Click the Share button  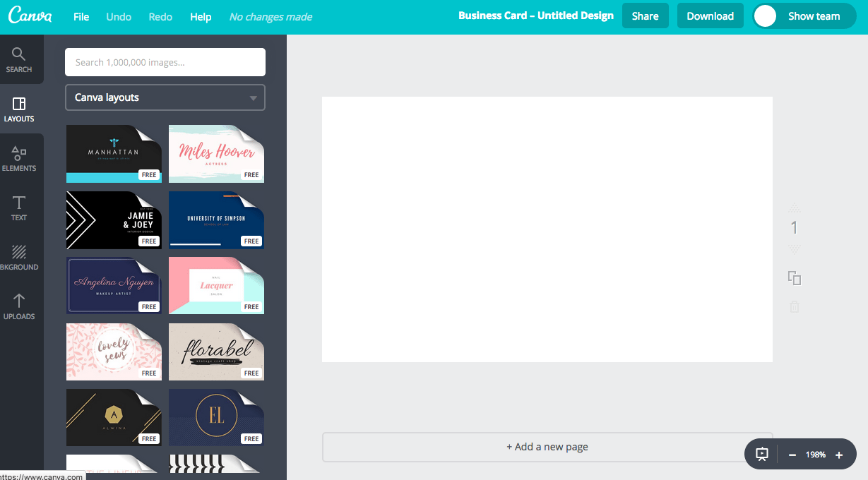click(646, 16)
